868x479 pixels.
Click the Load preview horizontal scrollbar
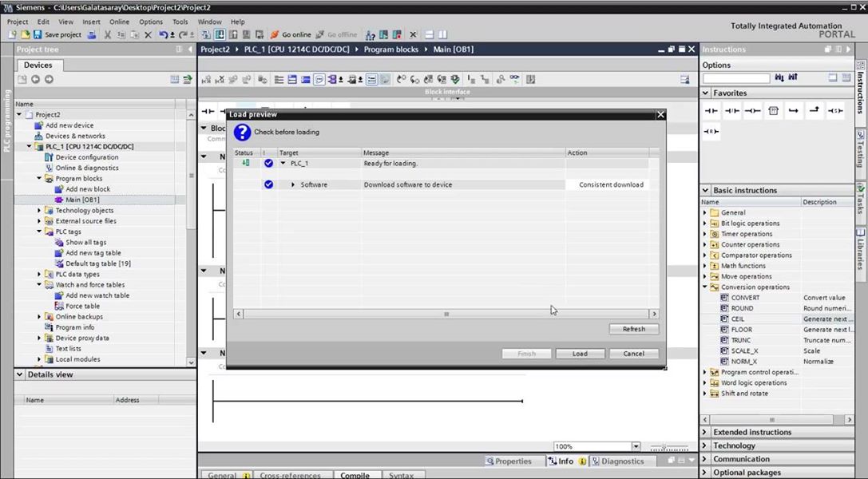(446, 314)
